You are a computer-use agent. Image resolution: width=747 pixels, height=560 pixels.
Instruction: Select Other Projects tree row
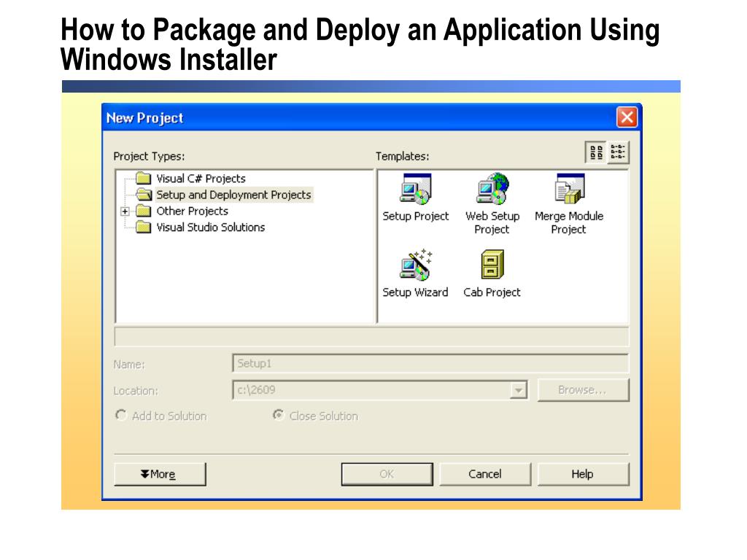coord(193,211)
